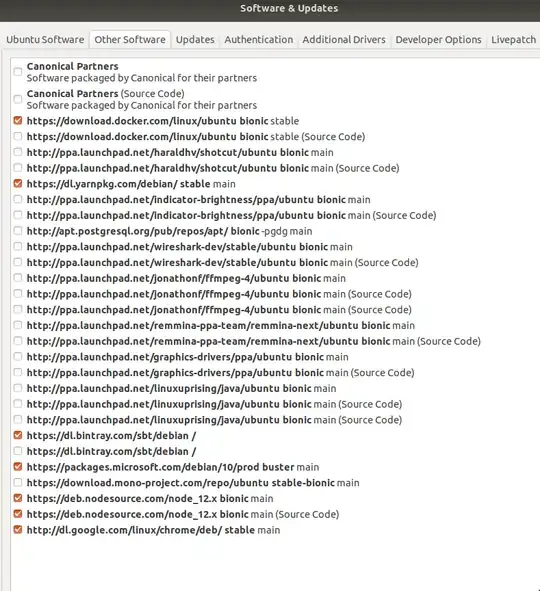Open the Additional Drivers tab

344,40
